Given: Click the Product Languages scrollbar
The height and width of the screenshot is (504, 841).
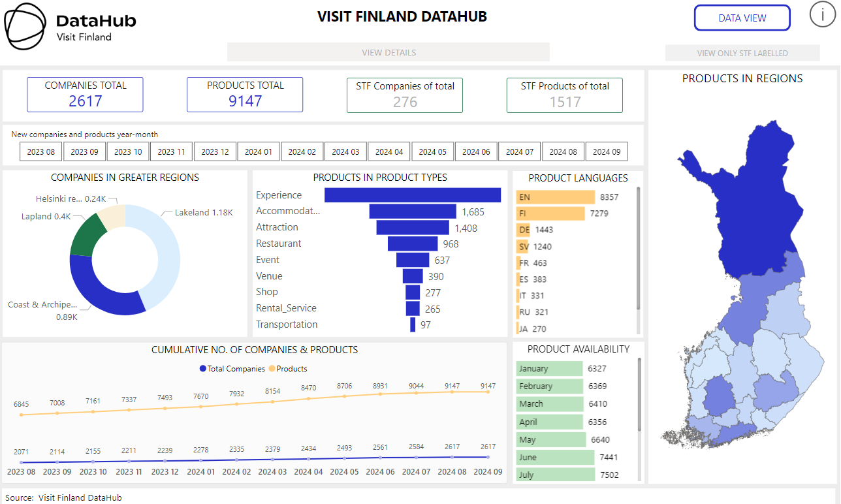Looking at the screenshot, I should pos(638,249).
